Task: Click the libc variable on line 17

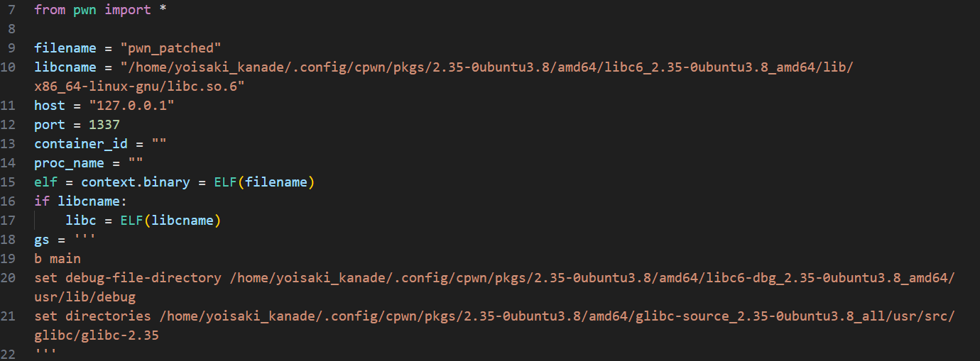Action: 81,221
